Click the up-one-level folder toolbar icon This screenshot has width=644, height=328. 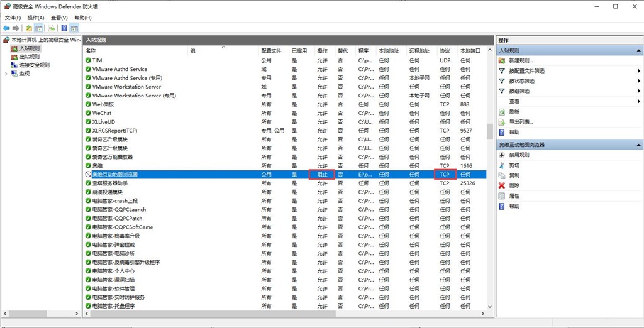pyautogui.click(x=29, y=28)
